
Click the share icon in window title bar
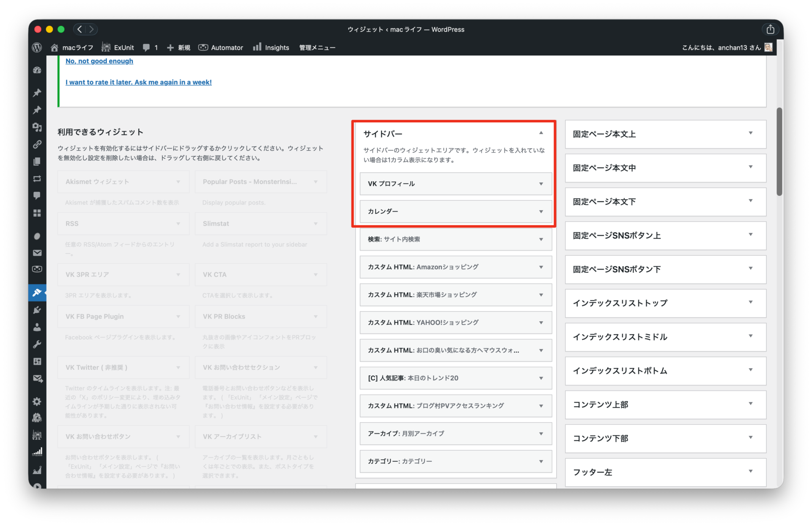[770, 29]
